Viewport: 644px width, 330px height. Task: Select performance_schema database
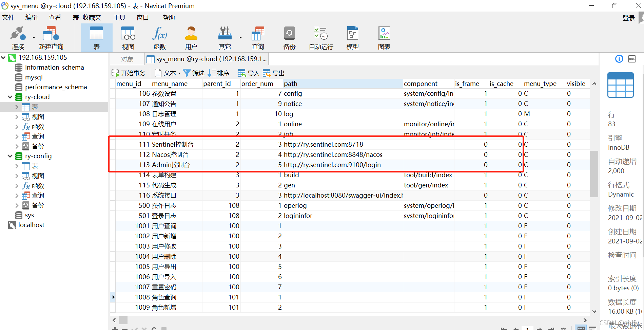pyautogui.click(x=56, y=87)
